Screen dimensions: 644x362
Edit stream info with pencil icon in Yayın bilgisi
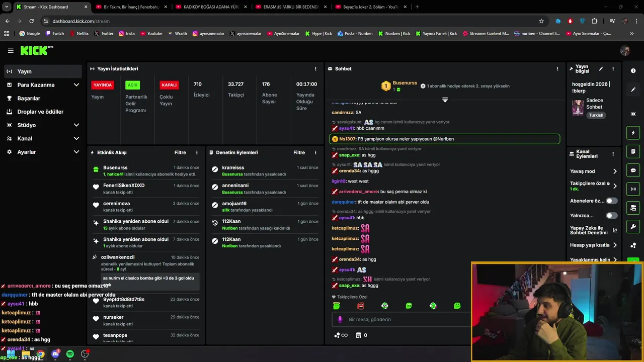[x=601, y=69]
